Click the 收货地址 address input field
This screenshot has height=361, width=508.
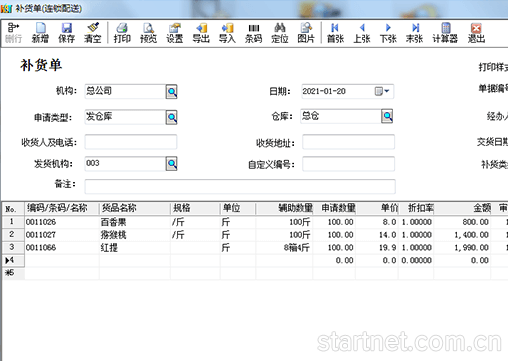348,142
